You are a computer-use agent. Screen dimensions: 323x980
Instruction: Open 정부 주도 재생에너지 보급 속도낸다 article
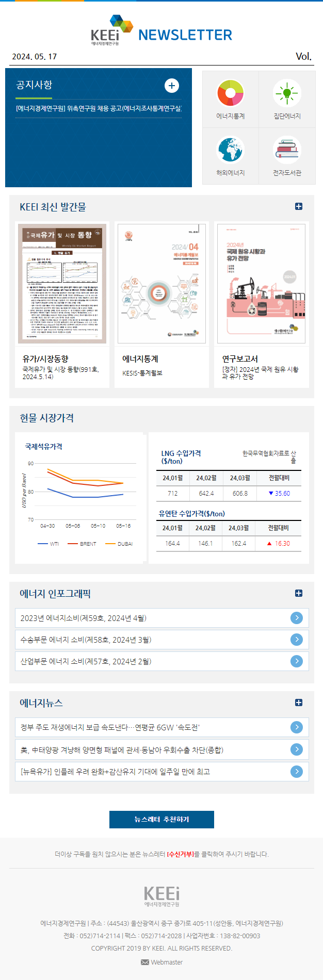tap(110, 727)
